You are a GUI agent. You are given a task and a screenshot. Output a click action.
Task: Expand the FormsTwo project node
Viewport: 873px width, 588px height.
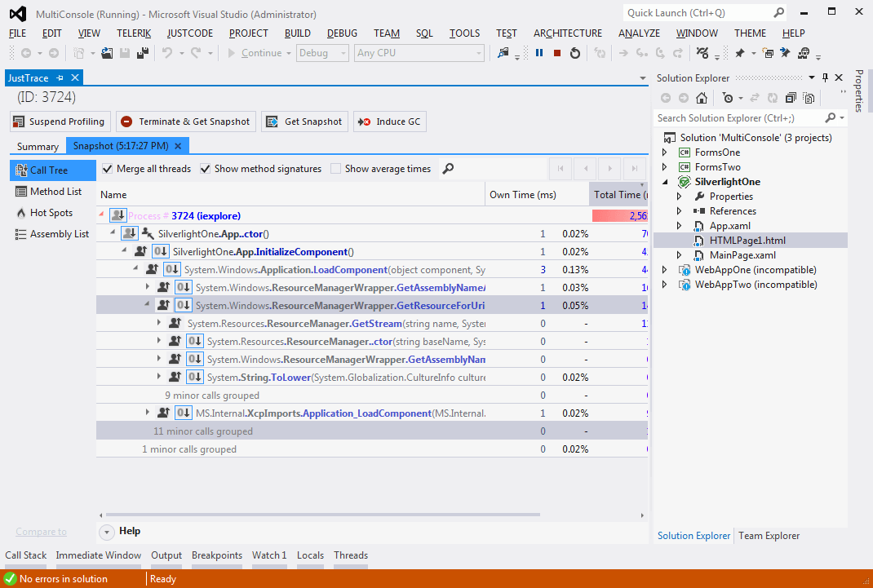(x=664, y=167)
